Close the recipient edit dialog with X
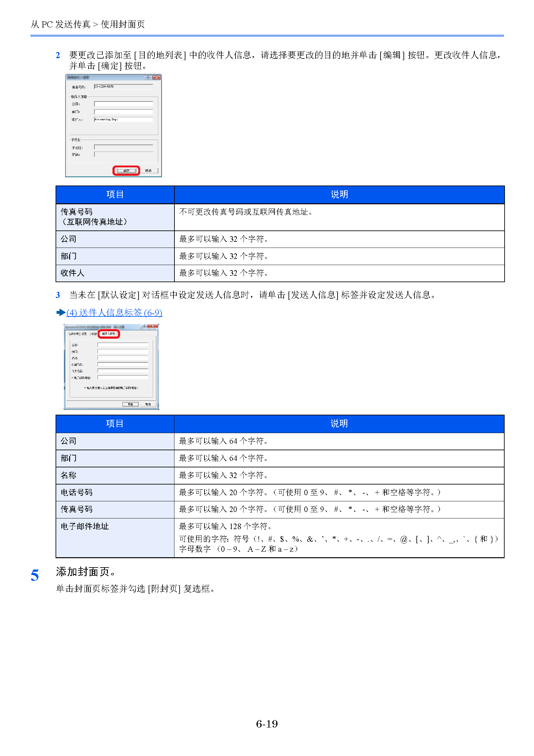534x756 pixels. (156, 77)
